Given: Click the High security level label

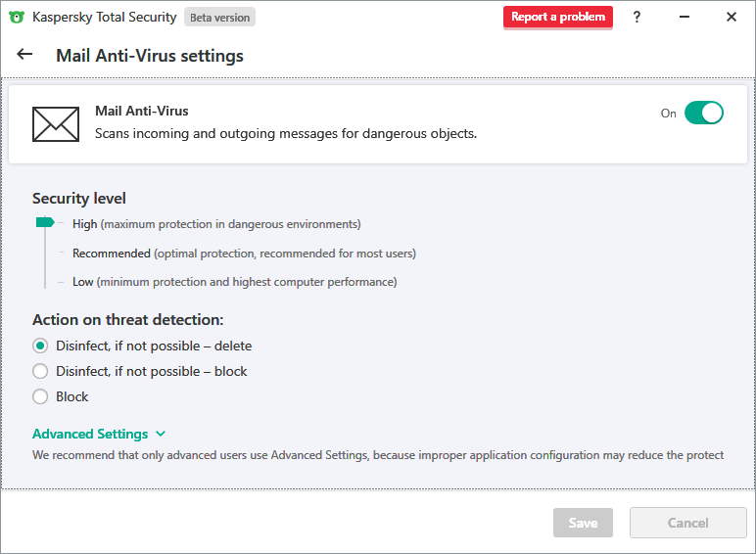Looking at the screenshot, I should (x=85, y=223).
